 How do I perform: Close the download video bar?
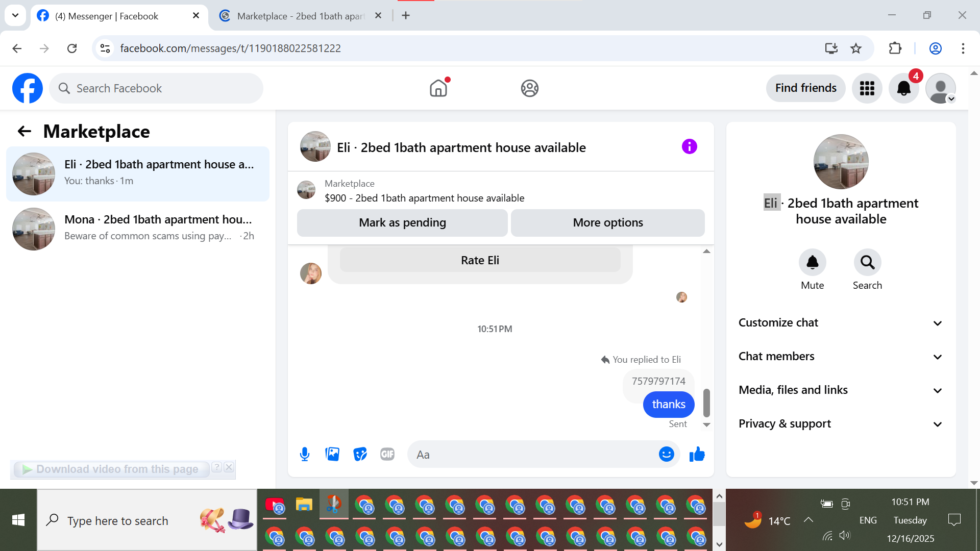pyautogui.click(x=229, y=467)
